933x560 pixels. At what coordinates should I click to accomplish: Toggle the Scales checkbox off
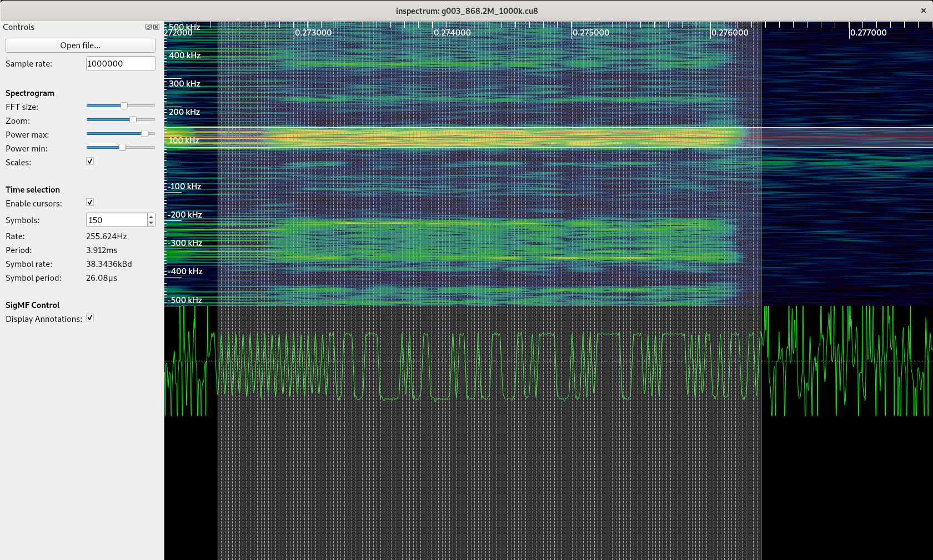tap(89, 161)
